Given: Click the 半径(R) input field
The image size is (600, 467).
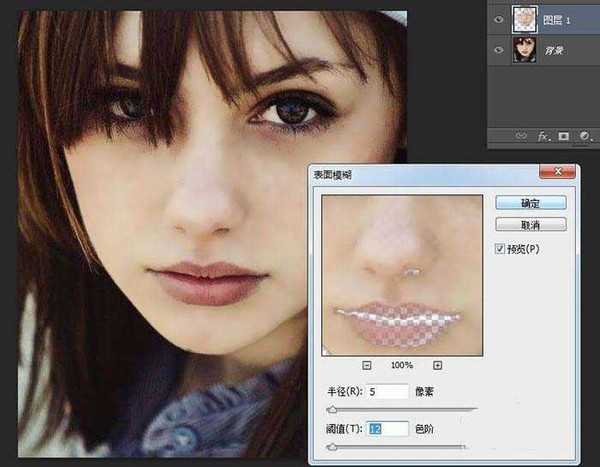Looking at the screenshot, I should point(387,391).
